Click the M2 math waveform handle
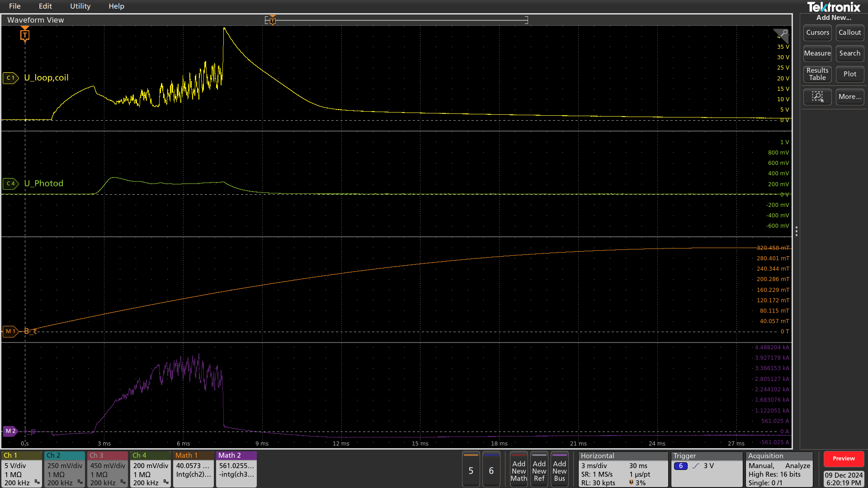 pyautogui.click(x=10, y=431)
